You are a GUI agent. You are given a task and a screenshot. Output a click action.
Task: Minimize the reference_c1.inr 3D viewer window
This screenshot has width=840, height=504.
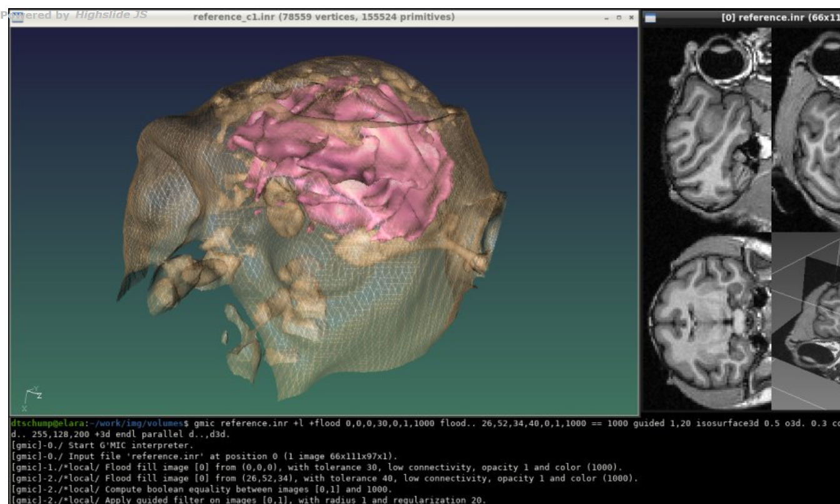607,17
